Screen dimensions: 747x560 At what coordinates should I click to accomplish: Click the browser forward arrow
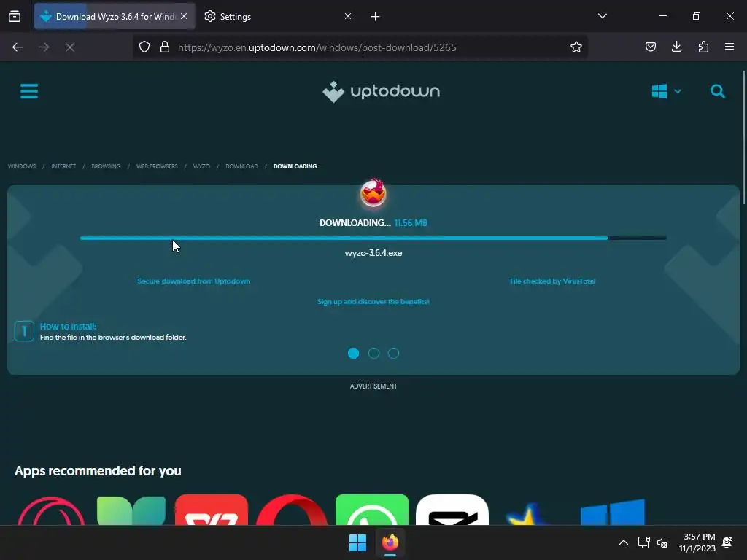point(44,47)
